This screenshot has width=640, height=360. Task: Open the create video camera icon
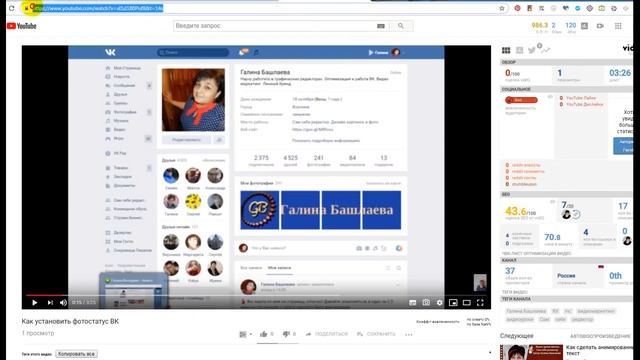(x=600, y=26)
